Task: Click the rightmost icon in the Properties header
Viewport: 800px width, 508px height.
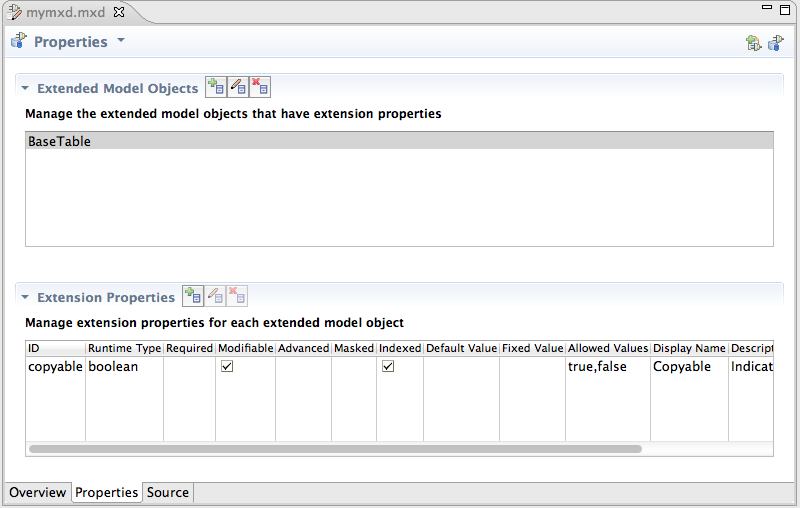Action: click(x=776, y=42)
